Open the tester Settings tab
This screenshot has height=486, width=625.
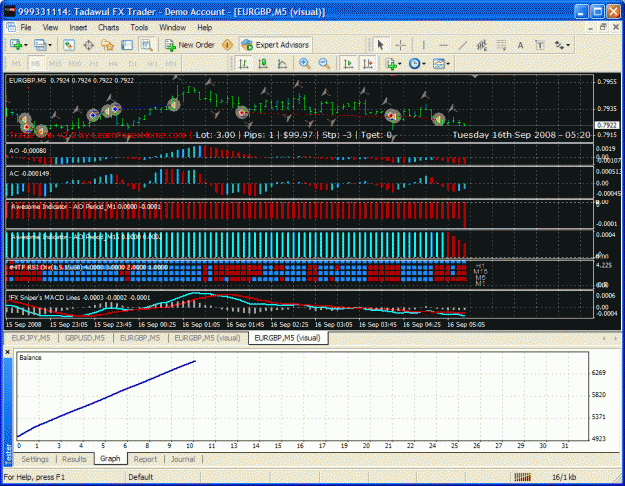click(35, 459)
